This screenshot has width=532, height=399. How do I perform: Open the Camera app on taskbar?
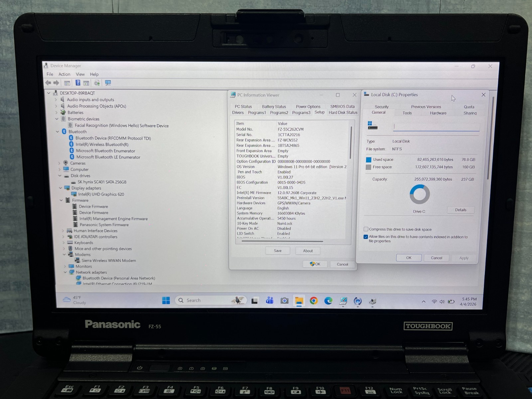(x=284, y=301)
